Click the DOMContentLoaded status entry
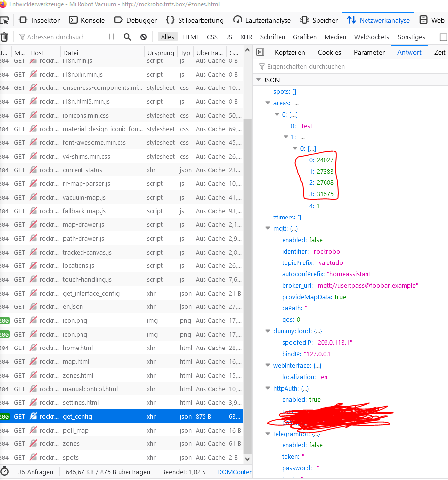 (x=234, y=472)
